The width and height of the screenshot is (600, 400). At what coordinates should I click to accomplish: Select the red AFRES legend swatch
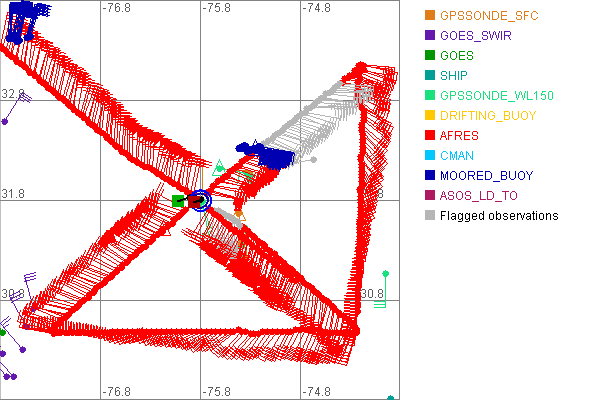pyautogui.click(x=430, y=135)
